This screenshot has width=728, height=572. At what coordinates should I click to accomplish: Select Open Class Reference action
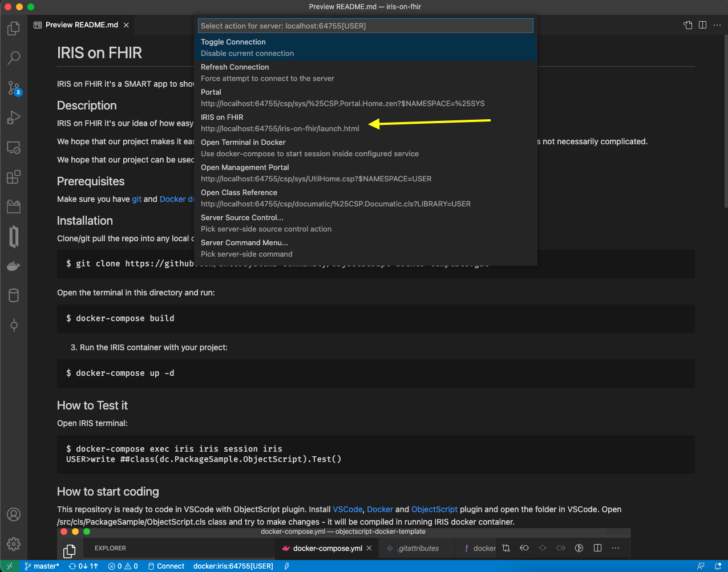click(365, 198)
